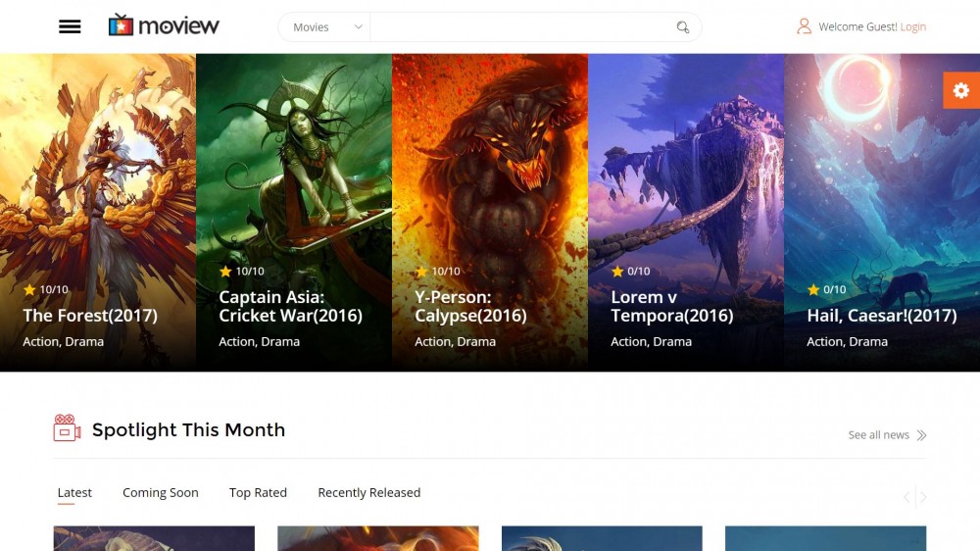
Task: Select the Latest tab
Action: point(74,493)
